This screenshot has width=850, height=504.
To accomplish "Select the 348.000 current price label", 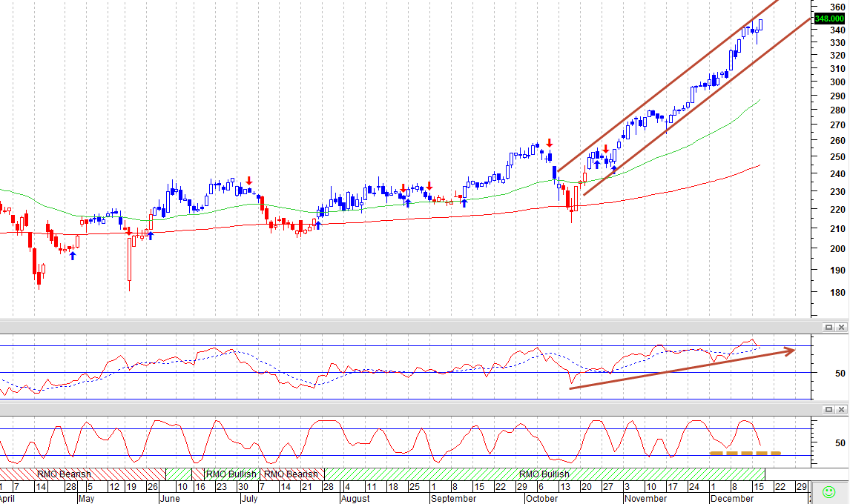I will 829,19.
